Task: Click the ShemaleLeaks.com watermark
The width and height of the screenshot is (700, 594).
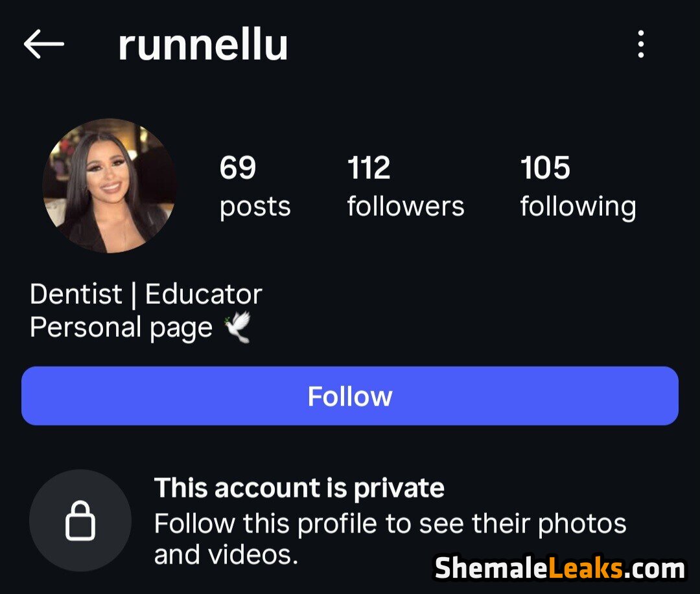Action: click(x=560, y=569)
